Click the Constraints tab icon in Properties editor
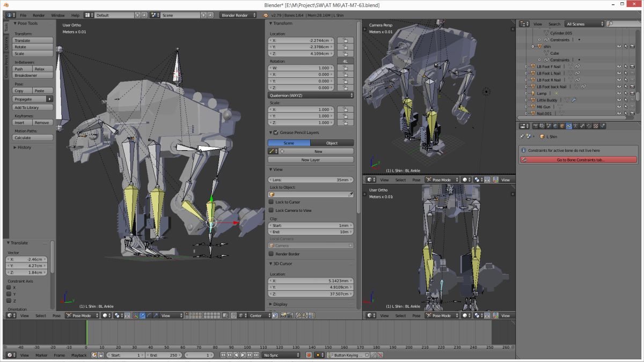This screenshot has width=644, height=362. (x=569, y=126)
